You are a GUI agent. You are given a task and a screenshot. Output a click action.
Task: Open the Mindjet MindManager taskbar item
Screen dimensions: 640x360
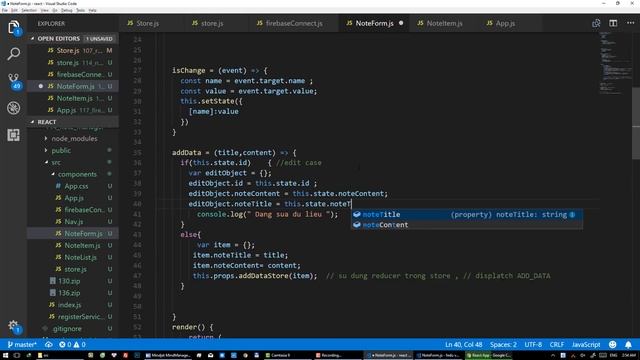point(168,355)
